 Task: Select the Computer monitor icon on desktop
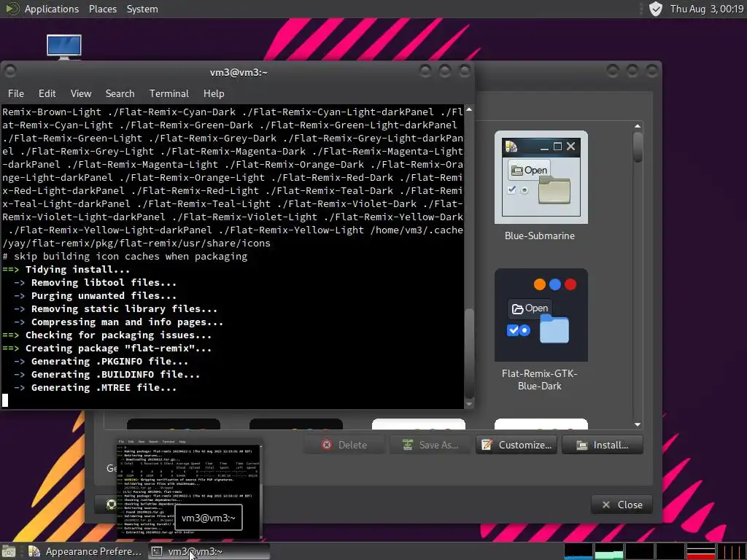pyautogui.click(x=64, y=47)
